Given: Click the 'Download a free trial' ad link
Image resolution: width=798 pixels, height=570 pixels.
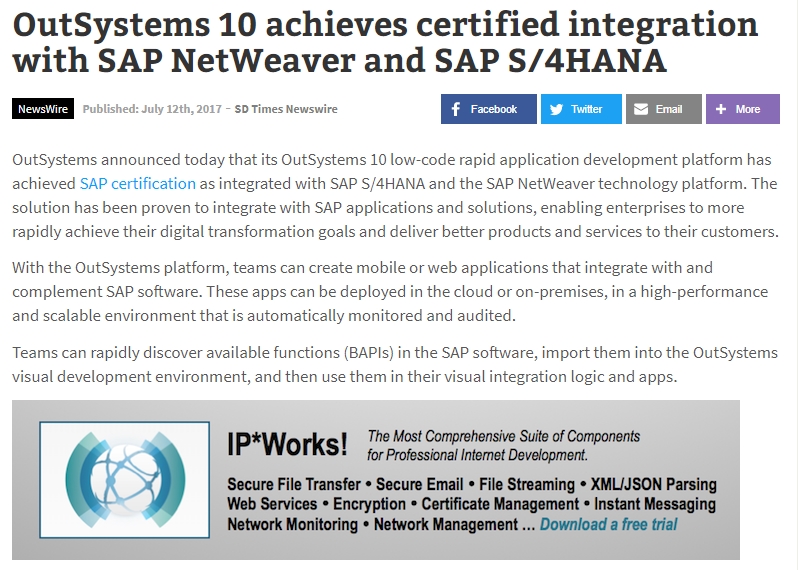Looking at the screenshot, I should tap(608, 524).
